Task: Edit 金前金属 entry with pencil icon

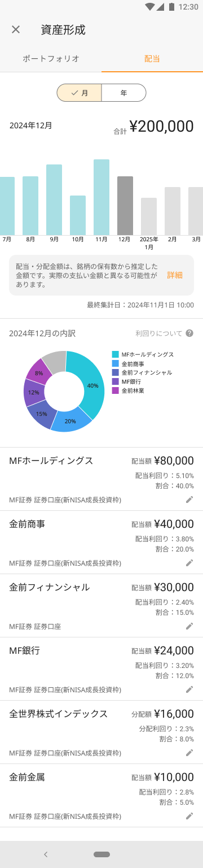Action: coord(189,816)
